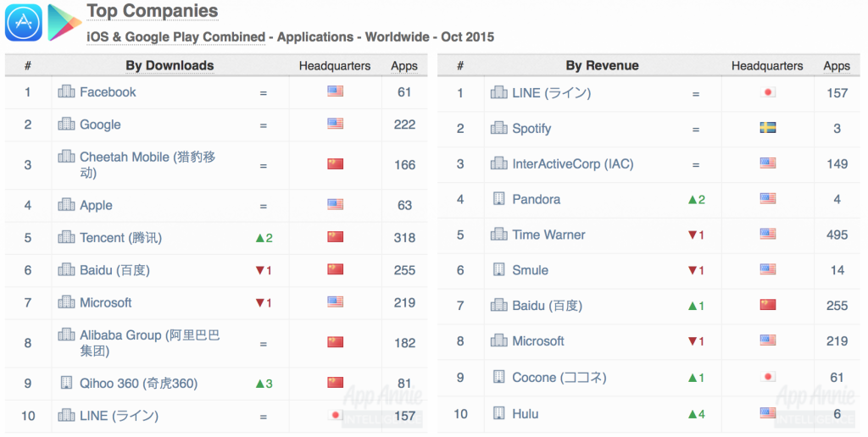Click the Japan flag in Cocone row
This screenshot has height=437, width=868.
pyautogui.click(x=767, y=377)
